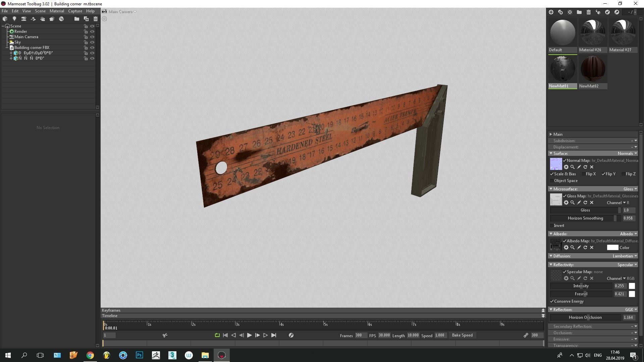Screen dimensions: 644x362
Task: Open the Material menu
Action: pos(57,11)
